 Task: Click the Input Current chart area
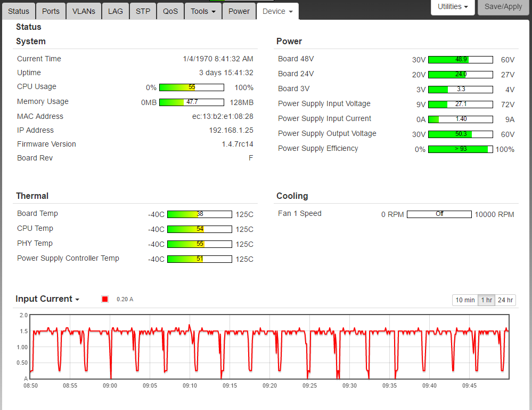tap(269, 347)
